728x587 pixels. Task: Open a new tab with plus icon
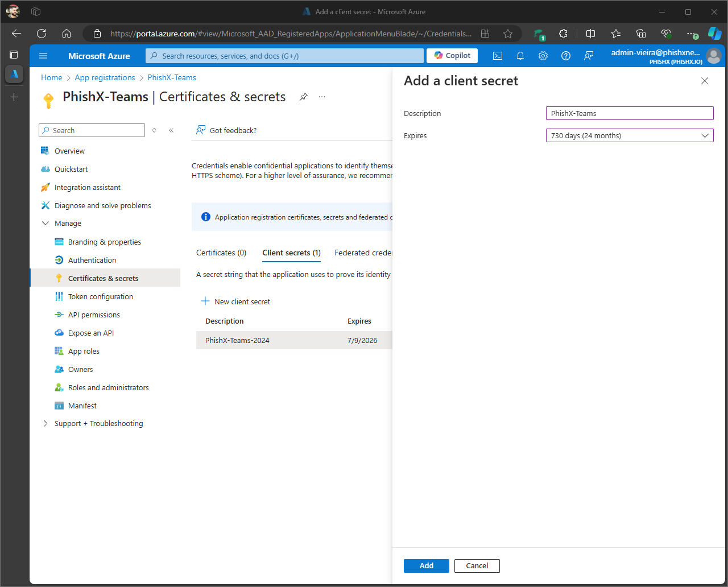click(x=14, y=97)
